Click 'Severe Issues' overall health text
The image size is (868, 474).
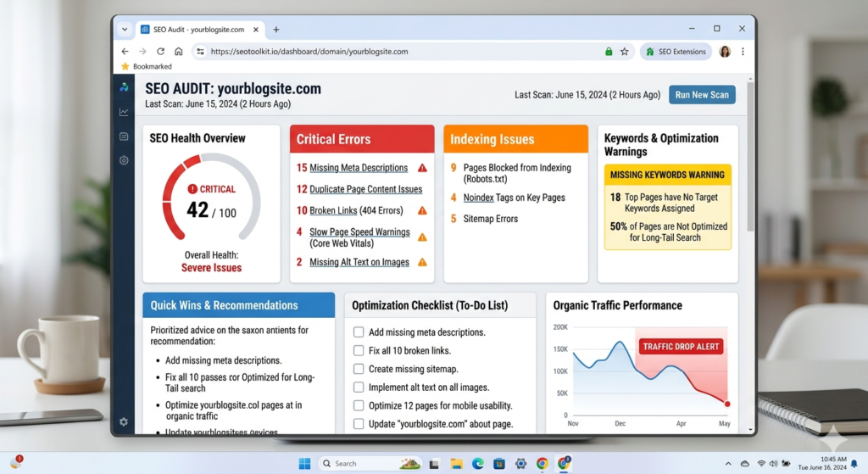211,268
